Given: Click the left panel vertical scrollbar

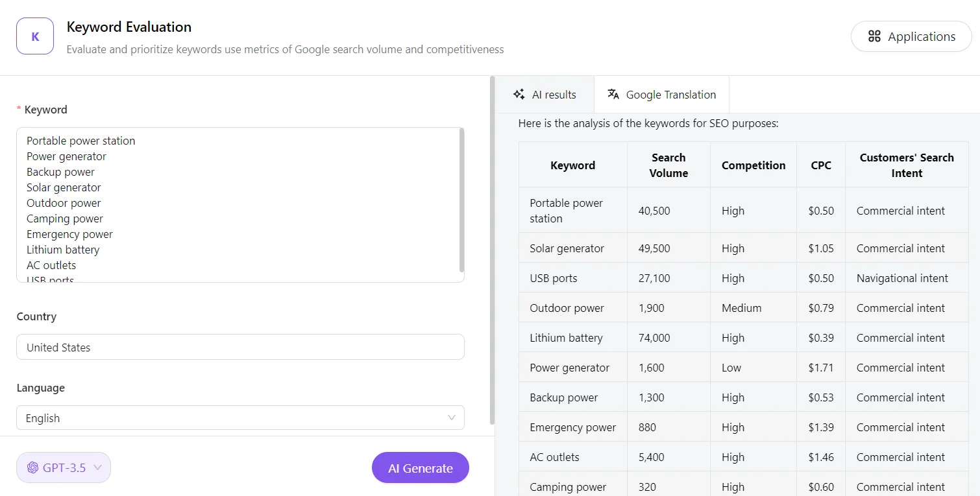Looking at the screenshot, I should [492, 253].
